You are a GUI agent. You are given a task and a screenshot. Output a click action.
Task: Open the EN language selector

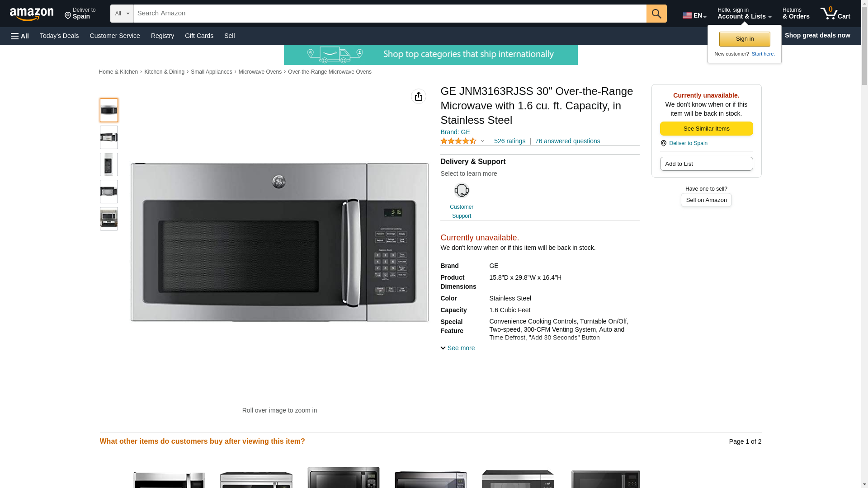pyautogui.click(x=694, y=15)
